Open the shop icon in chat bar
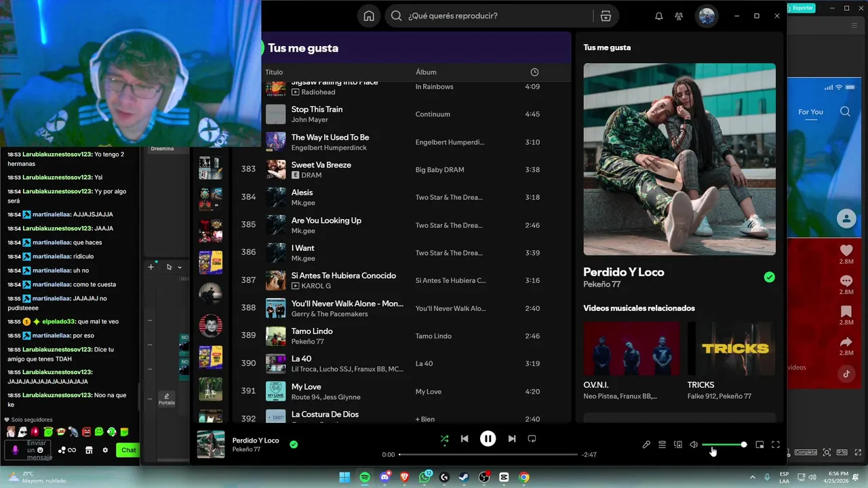Viewport: 868px width, 488px height. [x=88, y=450]
